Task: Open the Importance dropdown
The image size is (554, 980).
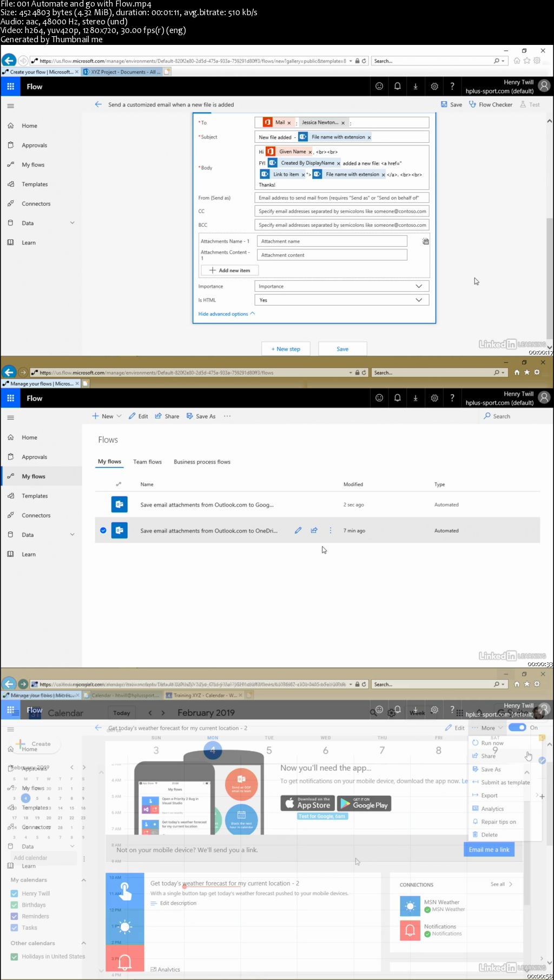Action: click(x=342, y=286)
